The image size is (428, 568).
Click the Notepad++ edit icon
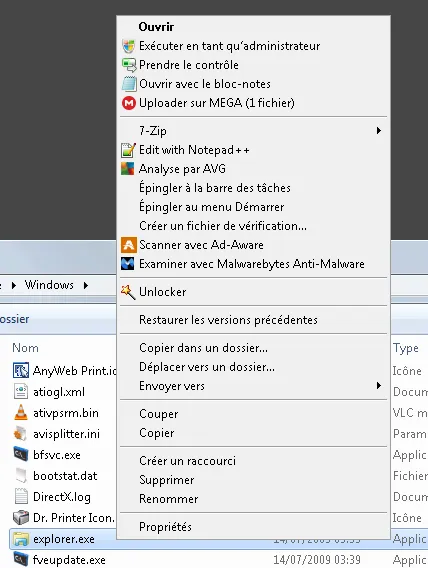click(128, 150)
